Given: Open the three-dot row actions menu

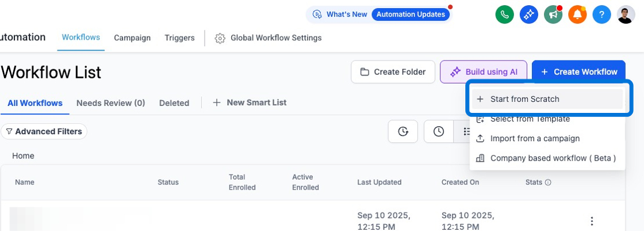Looking at the screenshot, I should [x=592, y=221].
